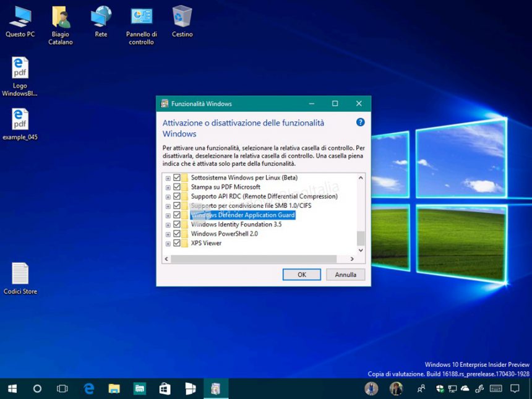The width and height of the screenshot is (532, 399).
Task: Maximize the Funzionalità Windows dialog
Action: tap(335, 103)
